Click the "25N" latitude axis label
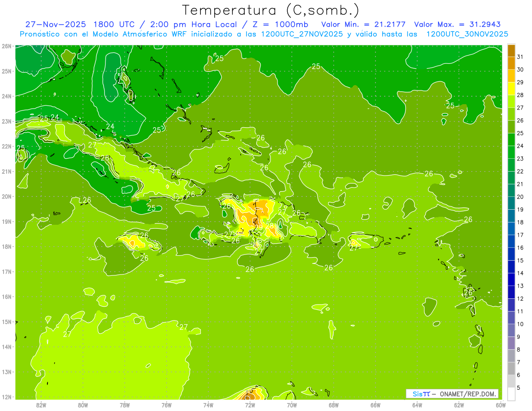The width and height of the screenshot is (532, 411). (6, 71)
